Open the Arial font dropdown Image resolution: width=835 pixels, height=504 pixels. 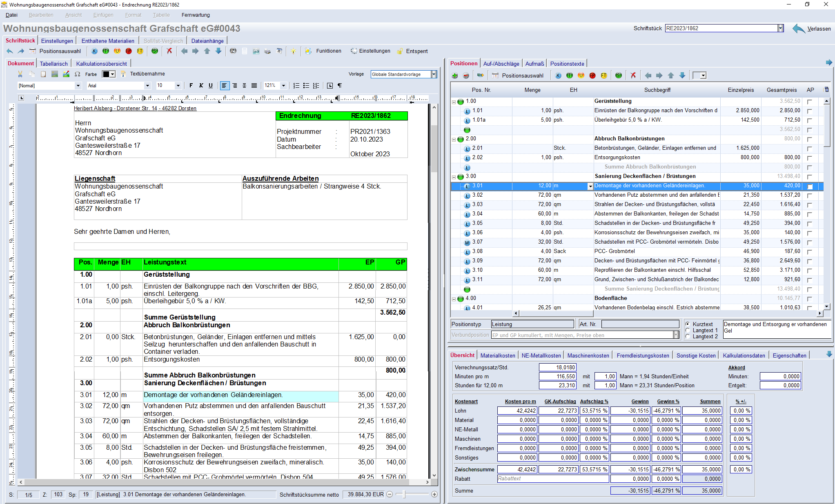[x=147, y=86]
